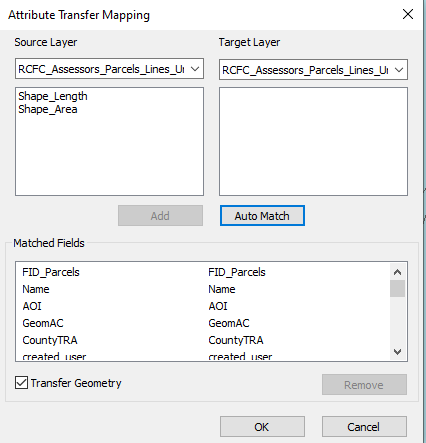Select Shape_Length in source field list
The image size is (426, 443).
(x=53, y=96)
